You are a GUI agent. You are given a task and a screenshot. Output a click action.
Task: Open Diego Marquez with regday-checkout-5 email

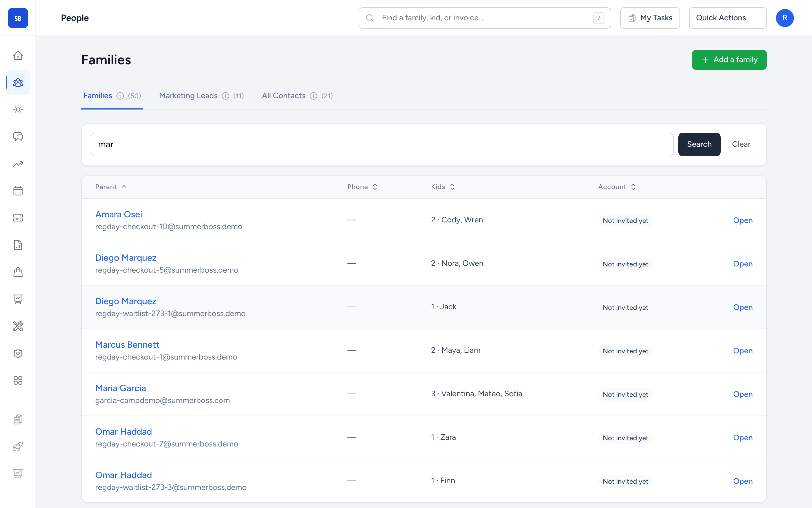point(126,258)
